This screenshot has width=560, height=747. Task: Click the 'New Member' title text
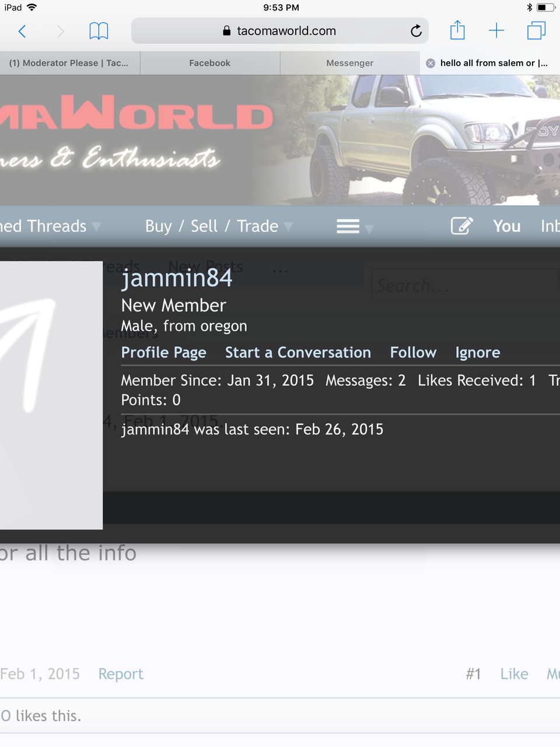(173, 305)
